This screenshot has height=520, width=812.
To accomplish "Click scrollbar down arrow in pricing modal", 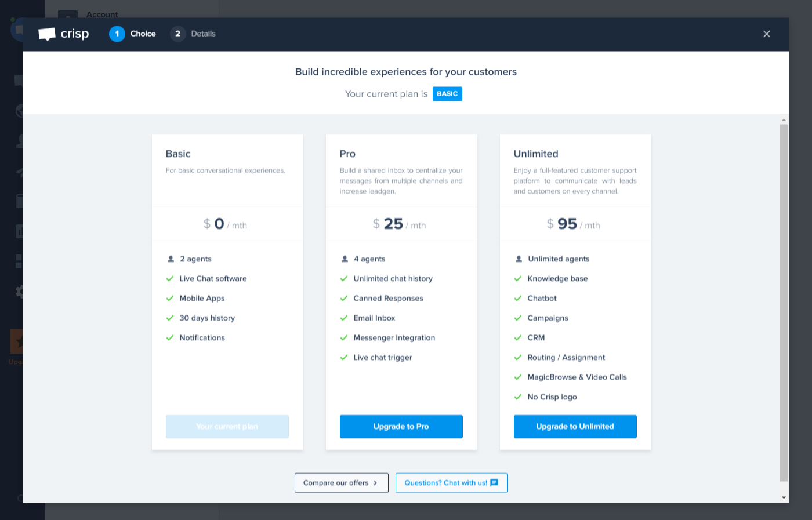I will (784, 497).
